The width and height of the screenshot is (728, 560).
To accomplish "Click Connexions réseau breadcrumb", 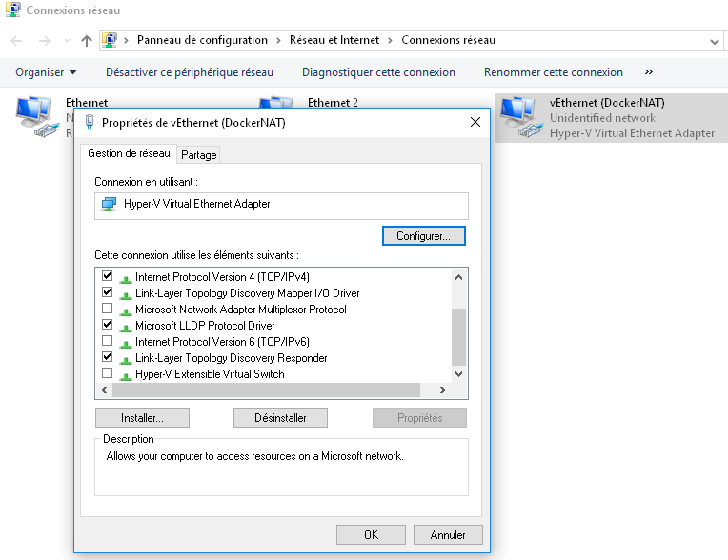I will pyautogui.click(x=449, y=40).
